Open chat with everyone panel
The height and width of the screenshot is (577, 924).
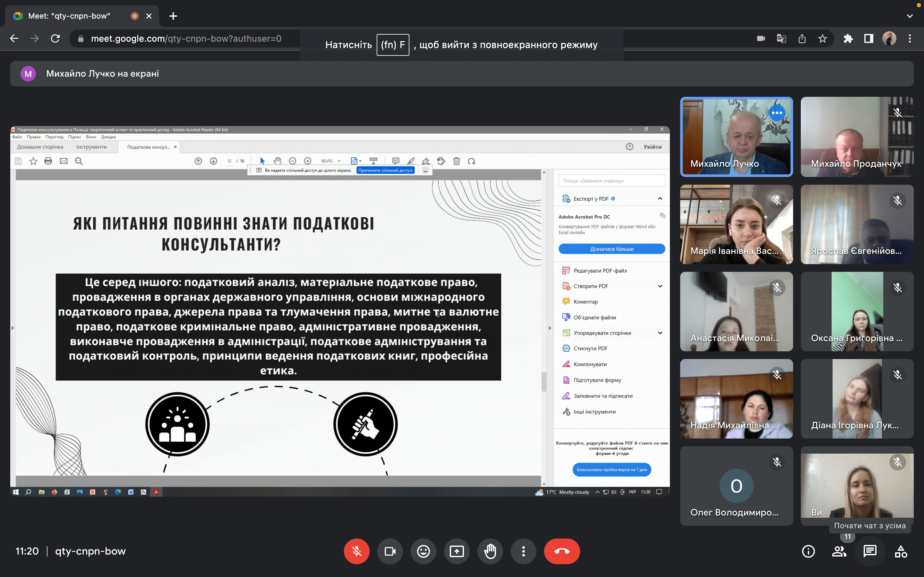[x=870, y=551]
